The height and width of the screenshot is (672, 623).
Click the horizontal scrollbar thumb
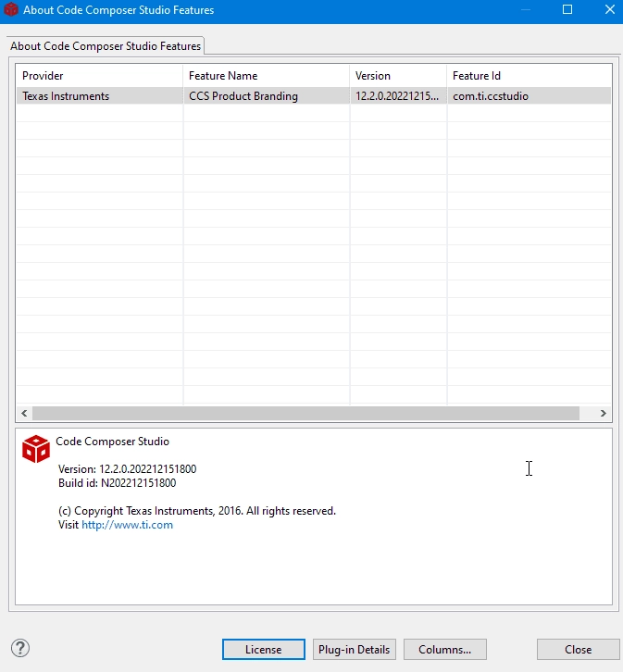pyautogui.click(x=305, y=413)
